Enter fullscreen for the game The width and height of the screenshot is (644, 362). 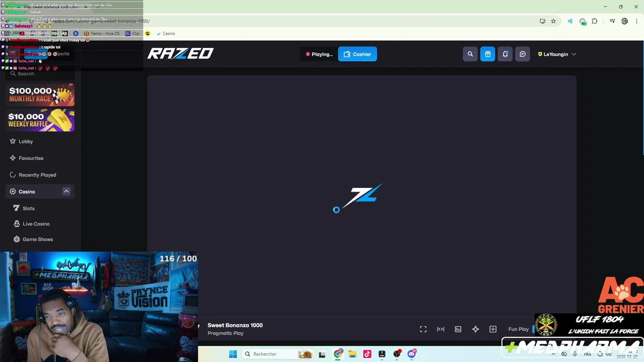(x=423, y=329)
